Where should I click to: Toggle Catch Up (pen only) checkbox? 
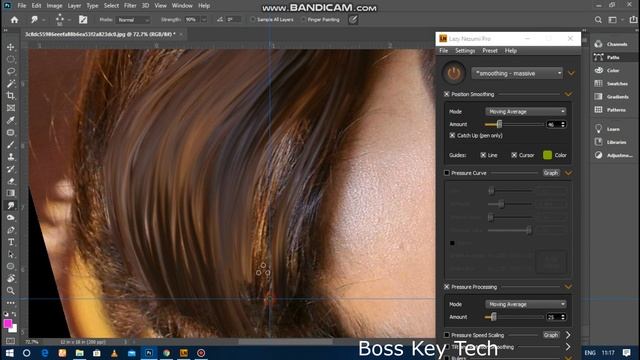pyautogui.click(x=452, y=136)
